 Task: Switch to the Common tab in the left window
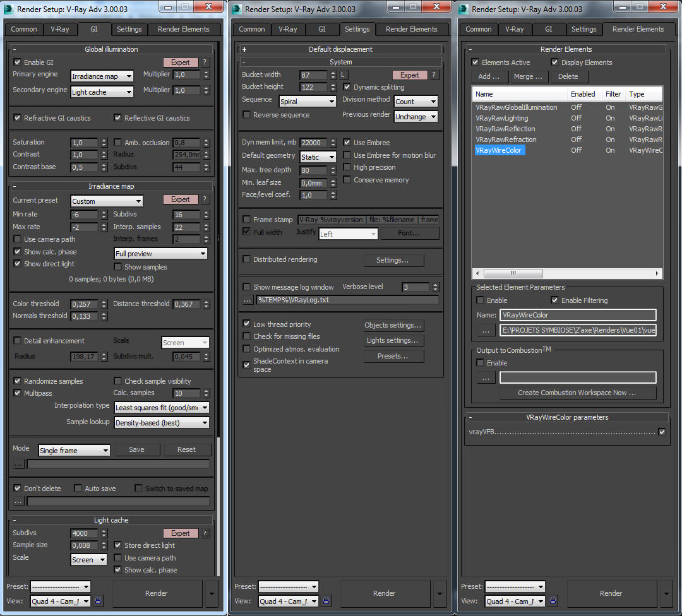pos(24,29)
